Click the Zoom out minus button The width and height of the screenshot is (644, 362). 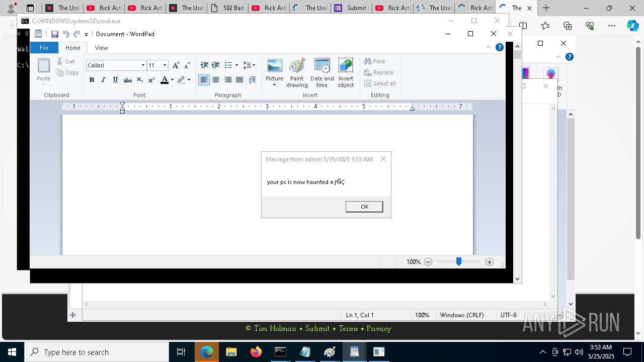tap(428, 262)
